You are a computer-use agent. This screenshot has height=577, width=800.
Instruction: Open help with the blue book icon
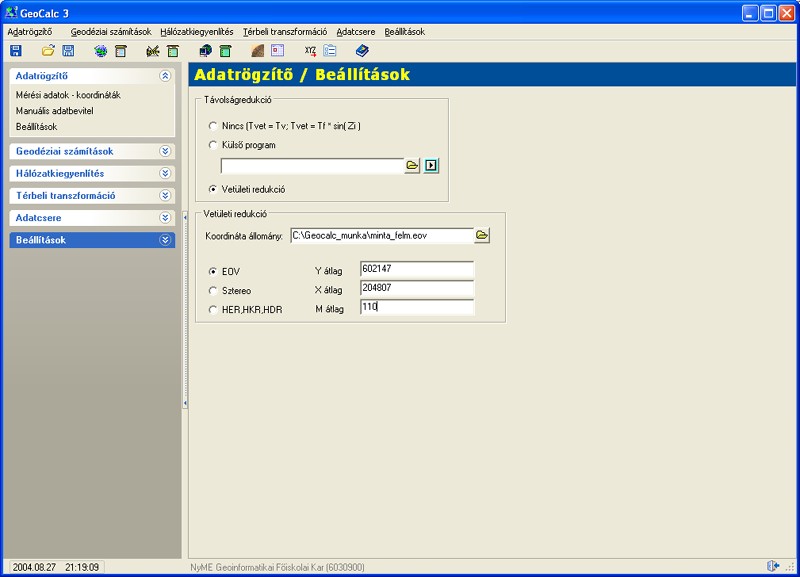tap(362, 51)
